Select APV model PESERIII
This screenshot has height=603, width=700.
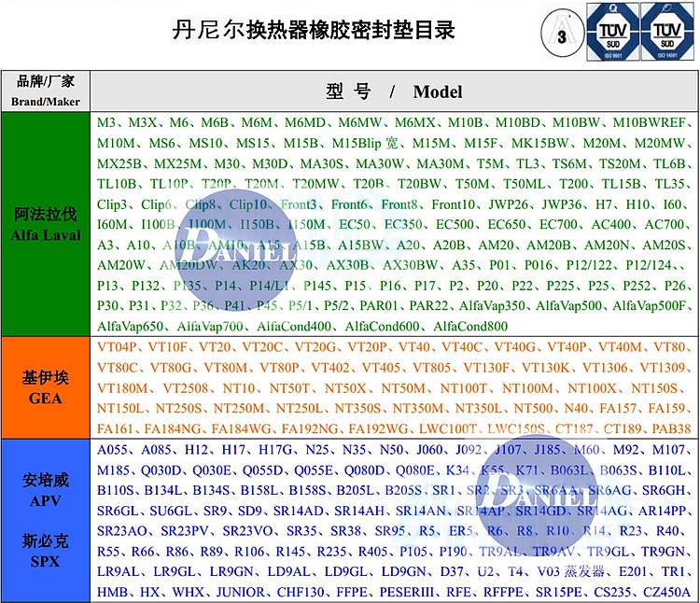(406, 593)
